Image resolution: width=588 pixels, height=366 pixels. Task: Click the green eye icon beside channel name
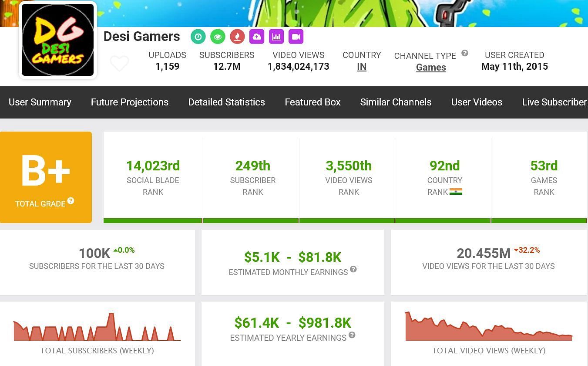[x=218, y=37]
